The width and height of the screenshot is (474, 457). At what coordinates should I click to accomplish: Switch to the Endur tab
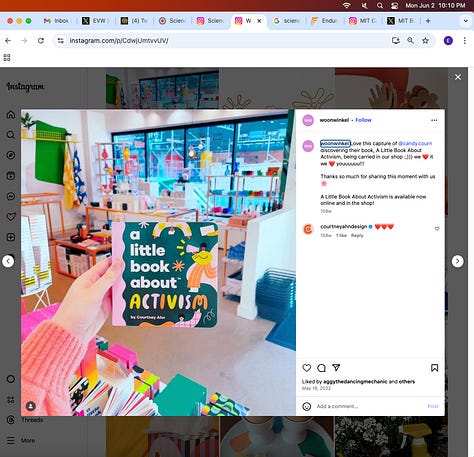[325, 21]
